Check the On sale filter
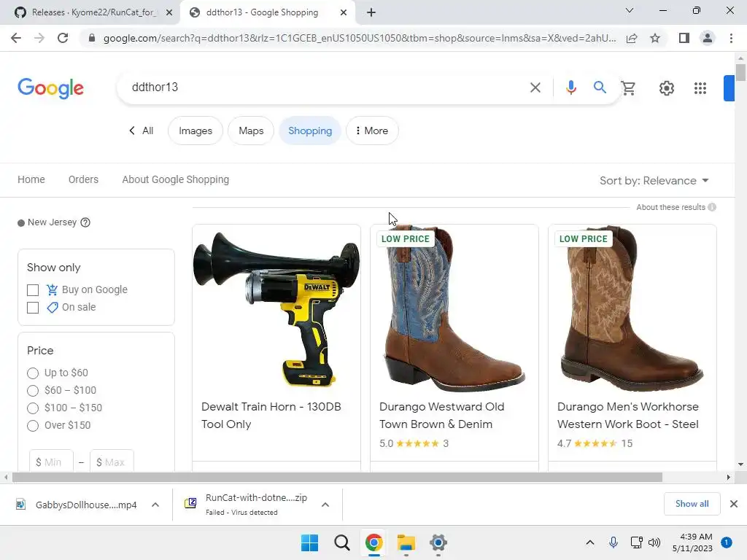 33,308
